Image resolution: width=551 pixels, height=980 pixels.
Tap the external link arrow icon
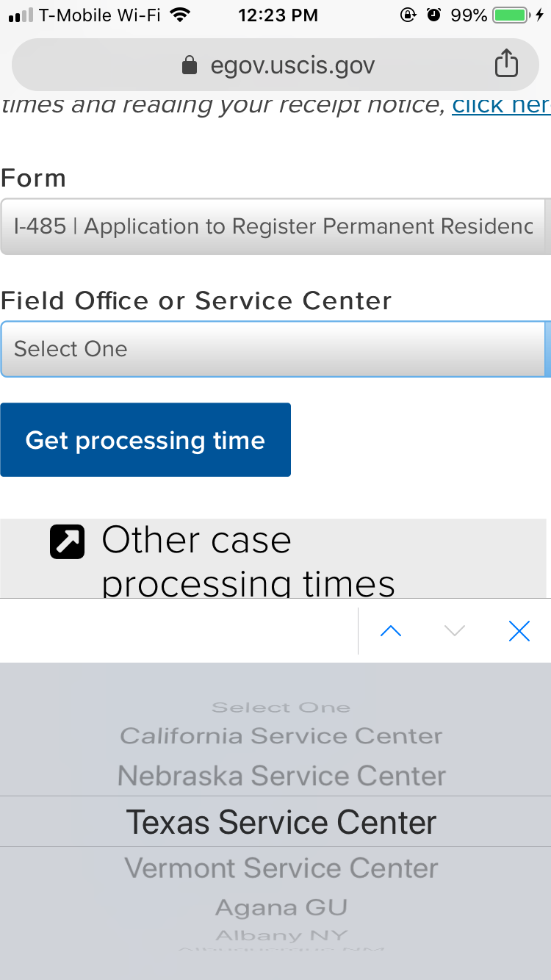coord(67,542)
